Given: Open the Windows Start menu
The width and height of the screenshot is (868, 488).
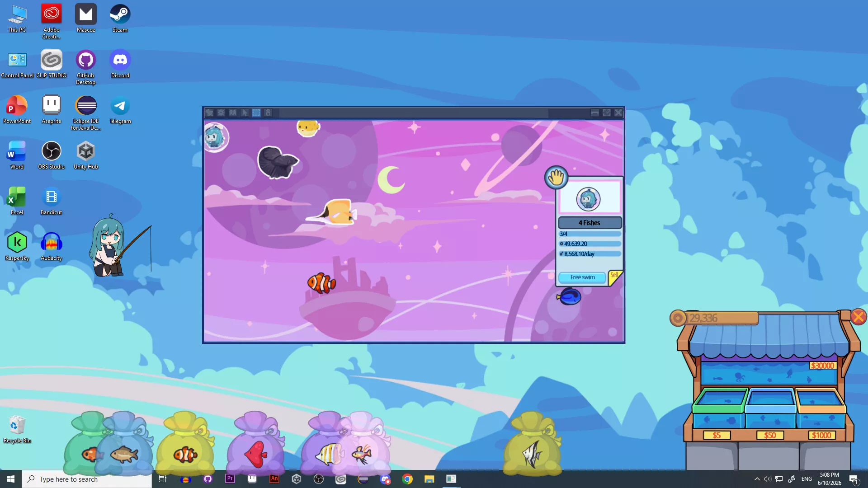Looking at the screenshot, I should click(x=11, y=479).
